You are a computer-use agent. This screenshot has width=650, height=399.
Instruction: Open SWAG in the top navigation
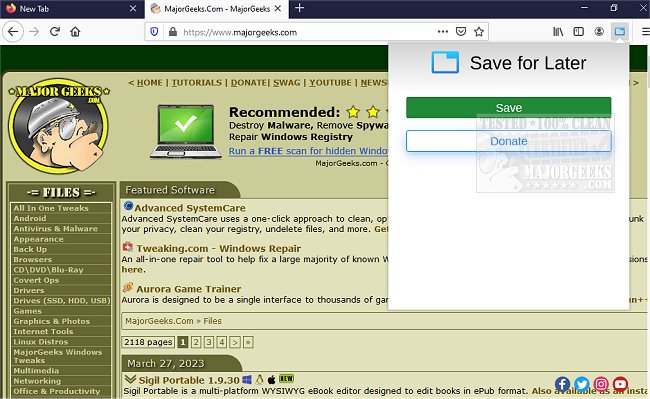tap(286, 82)
